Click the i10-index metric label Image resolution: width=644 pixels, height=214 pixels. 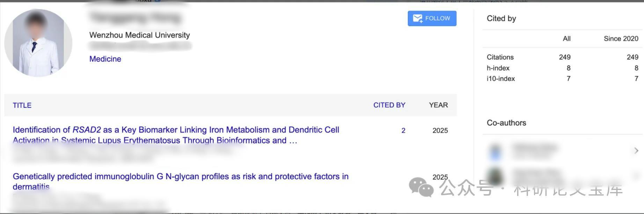(x=500, y=79)
